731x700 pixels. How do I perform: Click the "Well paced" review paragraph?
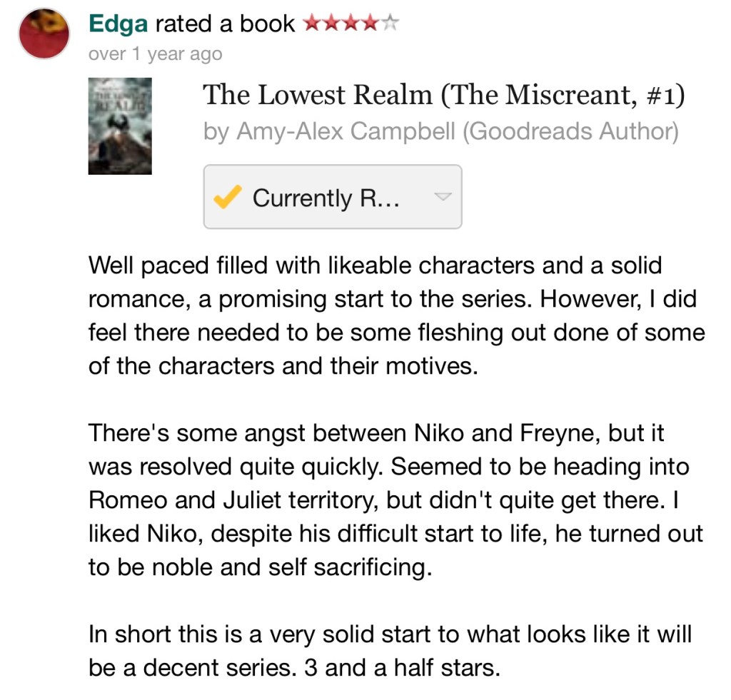pos(396,315)
